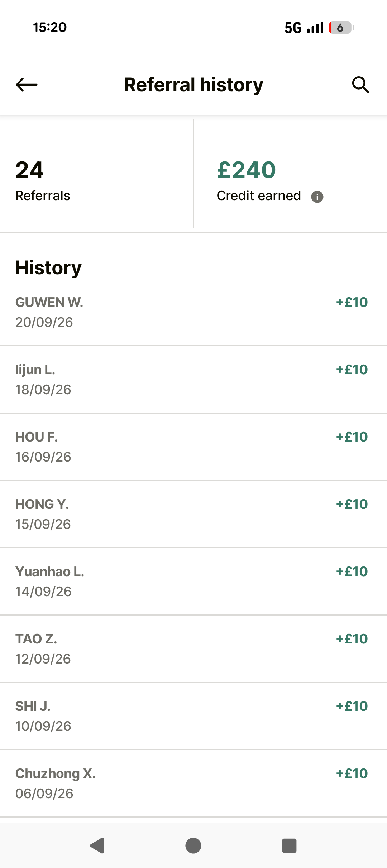Open the GUWEN W. referral entry
Screen dimensions: 387x868
tap(193, 312)
